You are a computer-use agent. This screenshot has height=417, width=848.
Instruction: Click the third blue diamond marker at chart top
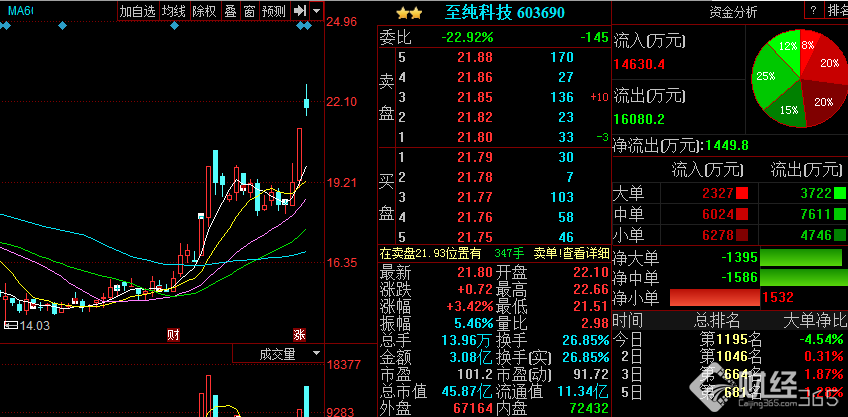(174, 25)
